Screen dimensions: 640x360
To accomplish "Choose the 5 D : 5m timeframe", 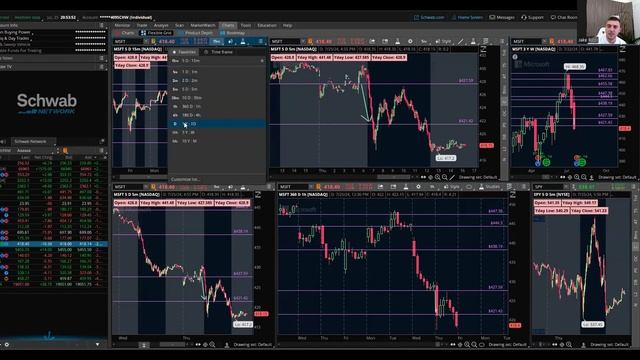I will [x=217, y=89].
